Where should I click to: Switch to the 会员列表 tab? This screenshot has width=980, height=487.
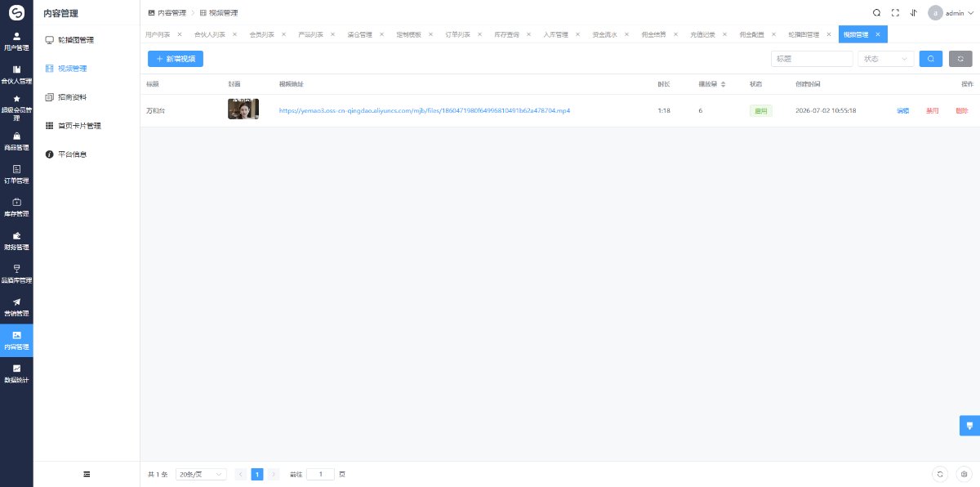coord(261,34)
